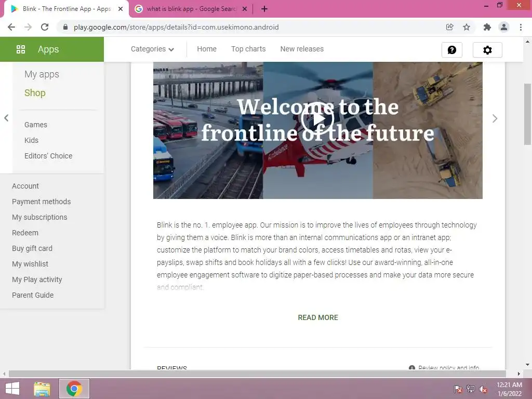Click the share page icon

pyautogui.click(x=449, y=27)
